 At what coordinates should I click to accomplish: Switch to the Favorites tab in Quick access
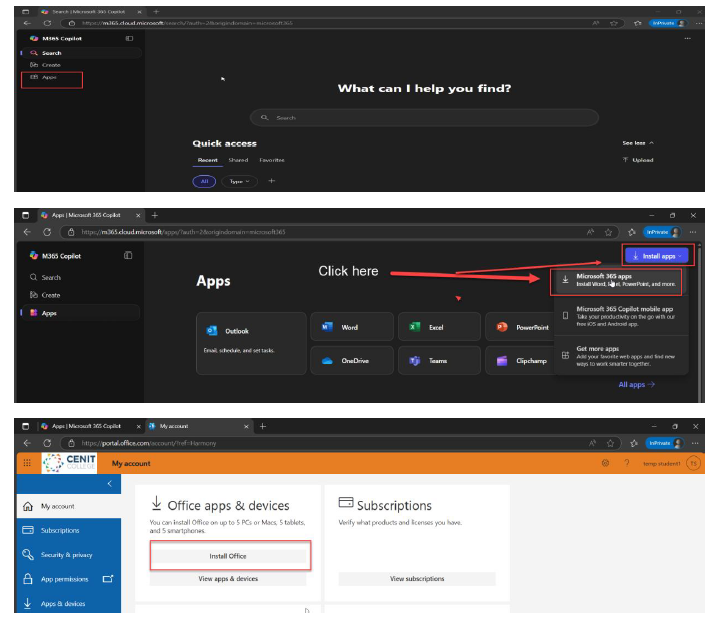point(272,160)
